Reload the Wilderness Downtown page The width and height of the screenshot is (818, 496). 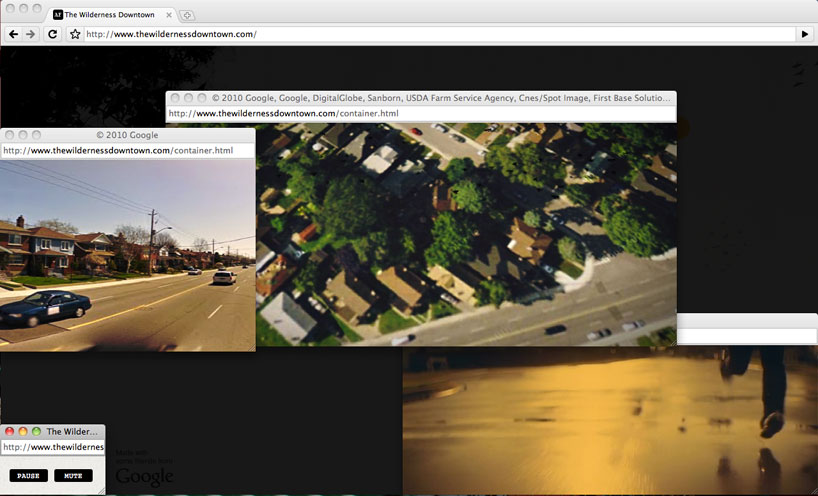52,34
